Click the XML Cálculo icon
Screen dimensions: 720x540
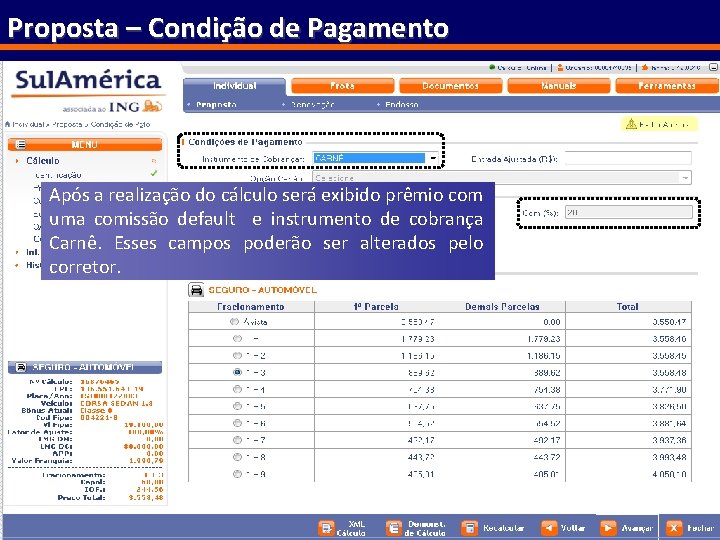(x=326, y=528)
